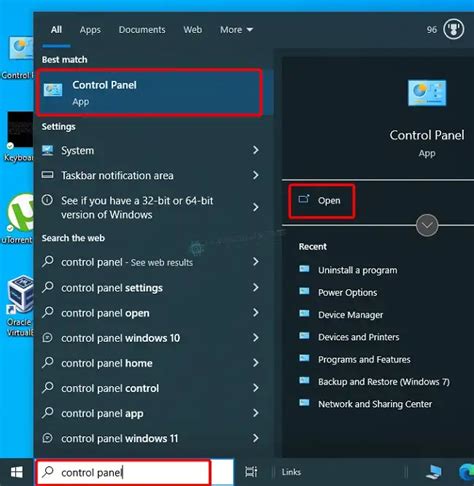Open recent item Device Manager
474x486 pixels.
click(x=350, y=315)
